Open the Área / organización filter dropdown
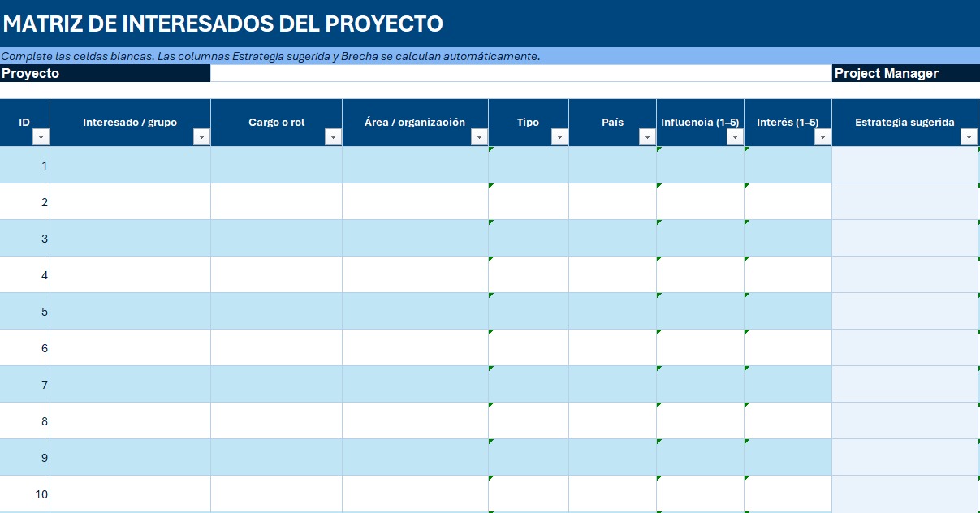The height and width of the screenshot is (513, 980). 479,137
